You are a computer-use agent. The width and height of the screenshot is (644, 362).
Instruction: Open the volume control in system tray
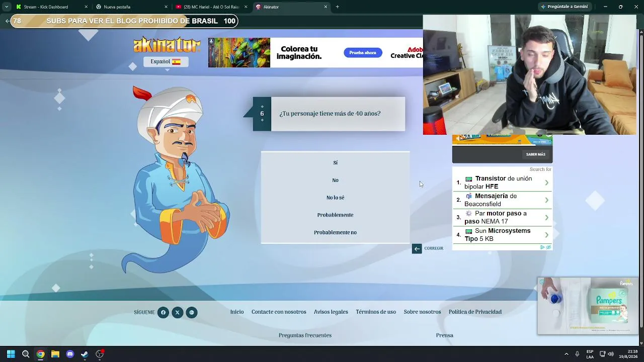[611, 354]
